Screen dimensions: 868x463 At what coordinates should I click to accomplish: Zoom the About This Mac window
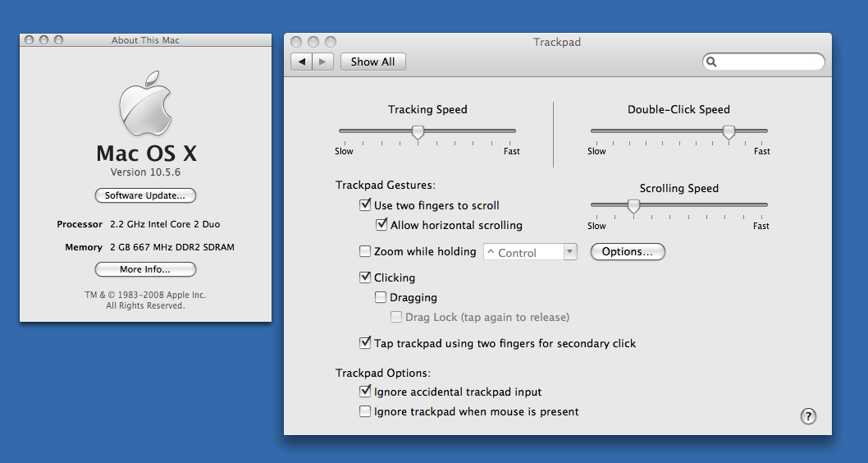click(59, 40)
